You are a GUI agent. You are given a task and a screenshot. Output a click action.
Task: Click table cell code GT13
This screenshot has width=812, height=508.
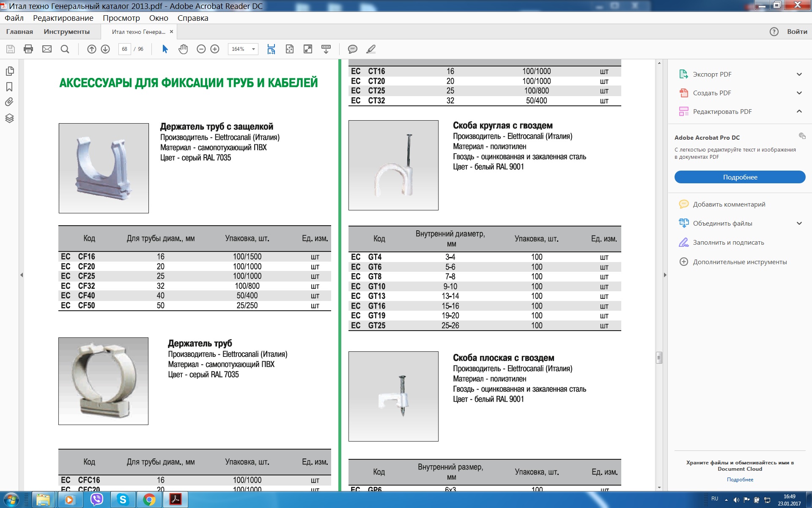click(376, 296)
